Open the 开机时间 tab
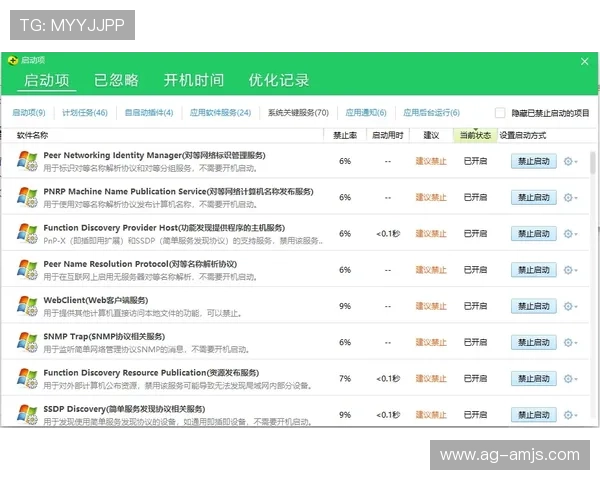 tap(194, 80)
